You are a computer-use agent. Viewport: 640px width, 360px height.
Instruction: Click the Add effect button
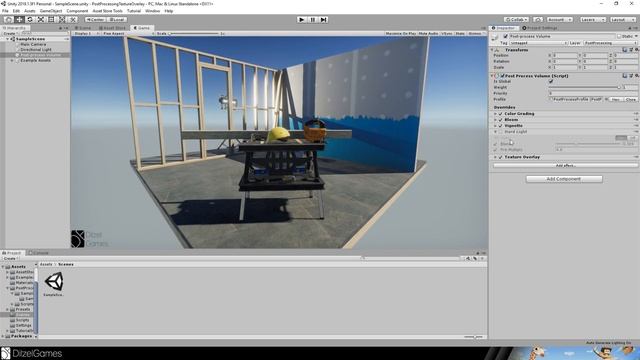565,165
